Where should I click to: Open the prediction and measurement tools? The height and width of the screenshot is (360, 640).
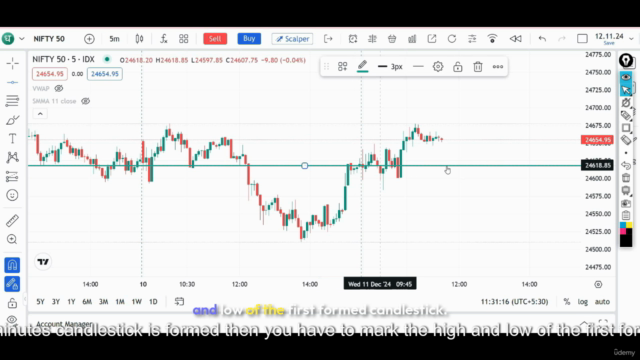point(12,176)
